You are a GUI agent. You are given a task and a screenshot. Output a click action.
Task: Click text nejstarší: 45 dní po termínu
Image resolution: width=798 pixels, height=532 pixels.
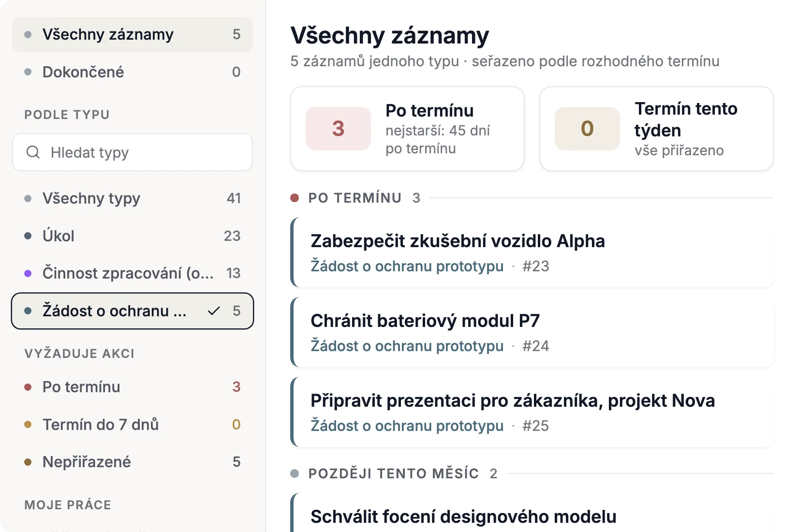pos(438,139)
